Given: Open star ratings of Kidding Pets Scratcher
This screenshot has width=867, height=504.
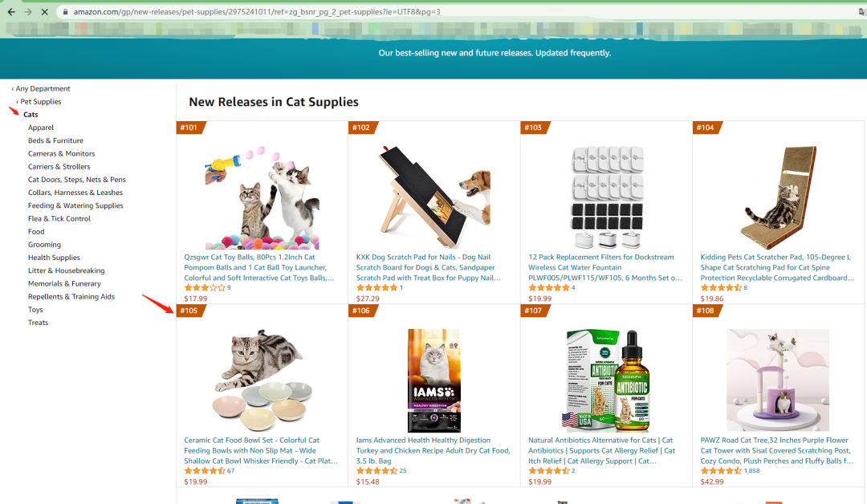Looking at the screenshot, I should coord(721,288).
